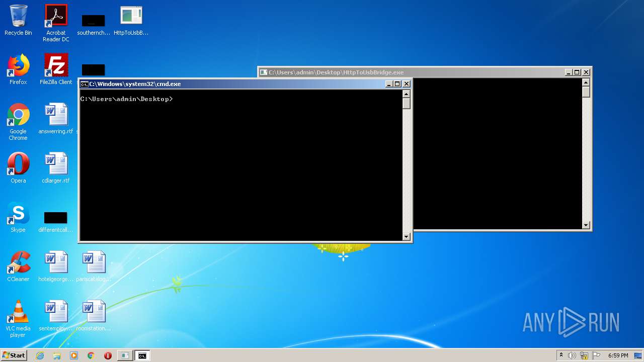The height and width of the screenshot is (362, 644).
Task: Maximize the cmd.exe window
Action: (397, 84)
